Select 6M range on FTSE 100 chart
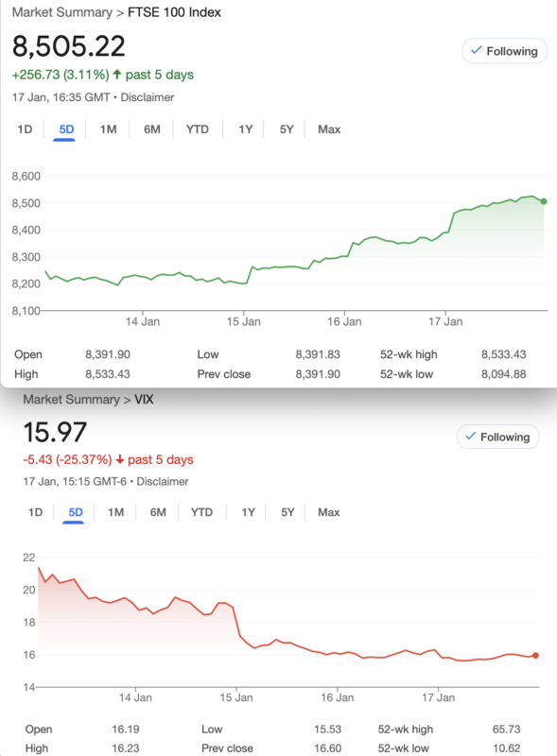The width and height of the screenshot is (557, 756). (x=151, y=129)
